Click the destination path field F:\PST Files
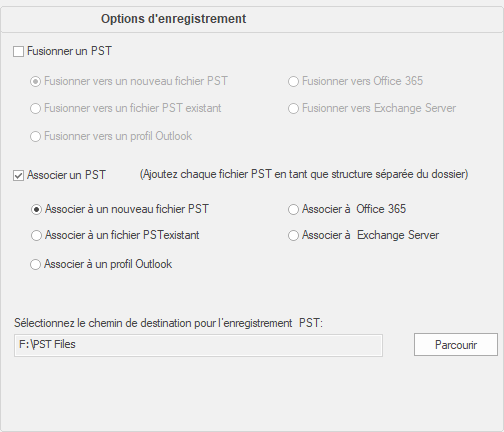Viewport: 504px width, 432px height. 198,346
